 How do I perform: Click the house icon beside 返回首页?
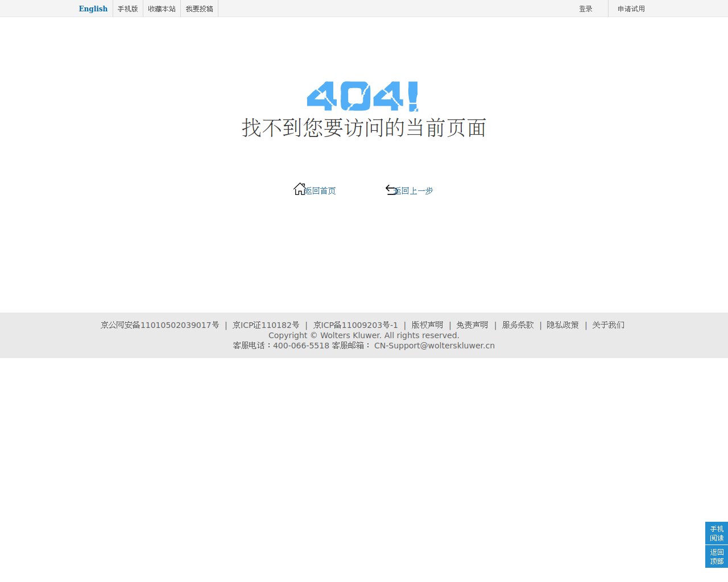click(x=300, y=189)
